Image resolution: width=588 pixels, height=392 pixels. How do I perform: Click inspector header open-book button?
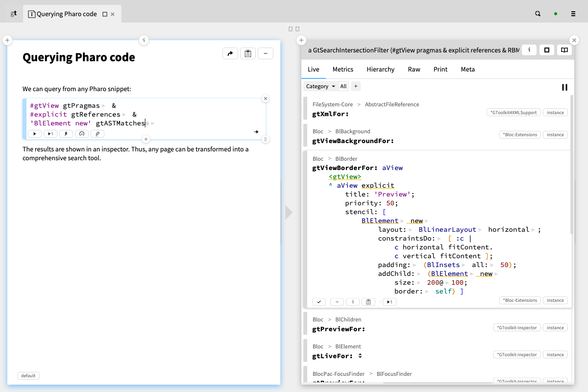[x=564, y=49]
